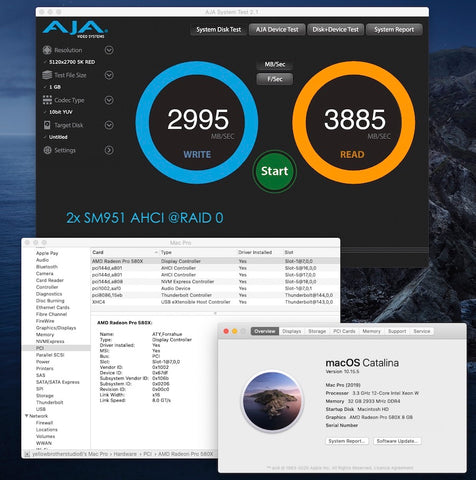
Task: Collapse the Network tree section in System Report
Action: click(x=27, y=416)
